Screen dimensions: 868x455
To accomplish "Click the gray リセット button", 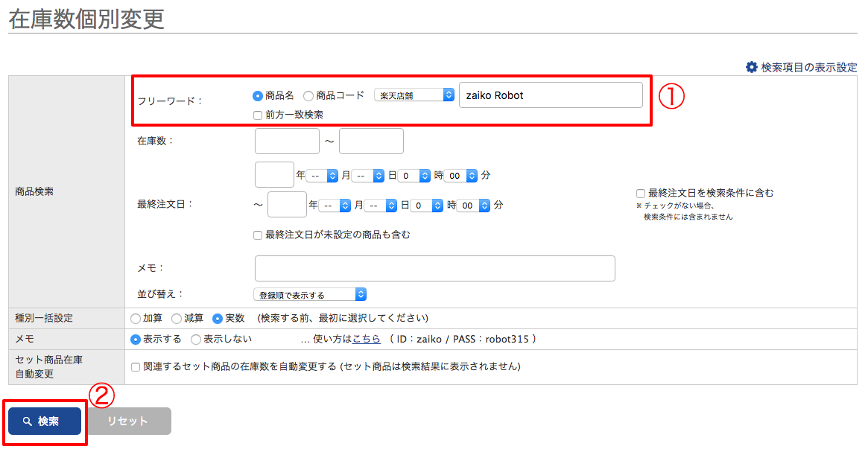I will click(x=128, y=421).
